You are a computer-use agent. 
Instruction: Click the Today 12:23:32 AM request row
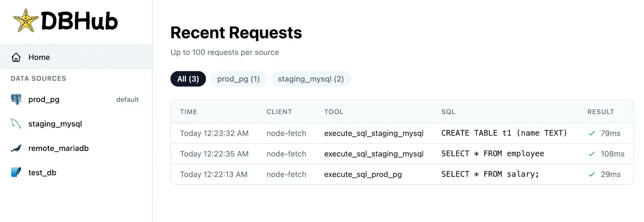pos(214,133)
